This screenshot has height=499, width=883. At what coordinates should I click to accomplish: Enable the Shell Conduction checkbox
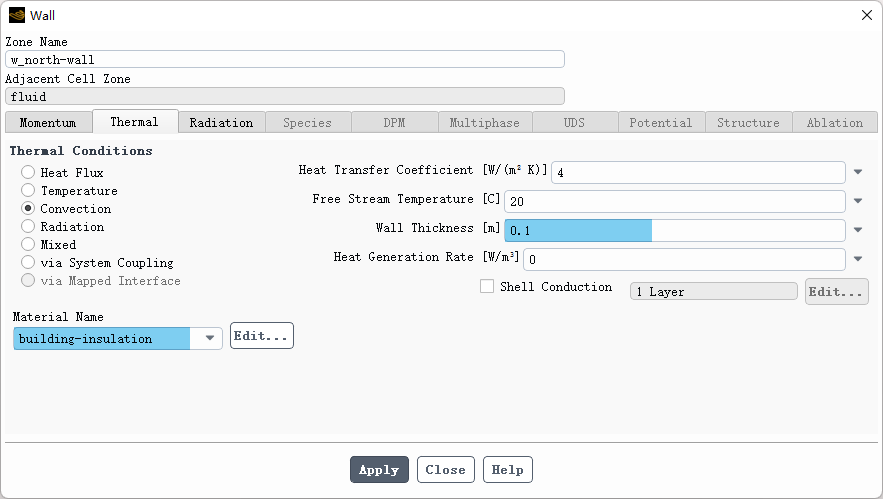pos(487,287)
